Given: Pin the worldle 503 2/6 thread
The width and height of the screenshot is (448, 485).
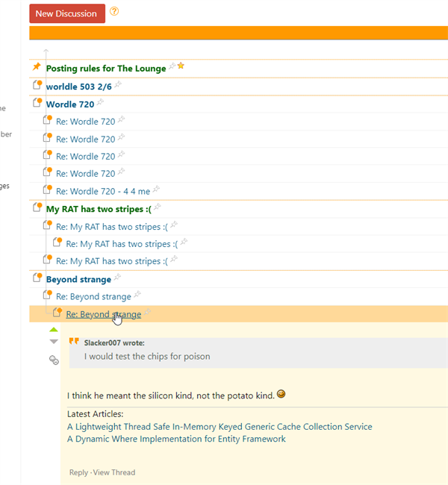Looking at the screenshot, I should pyautogui.click(x=118, y=84).
